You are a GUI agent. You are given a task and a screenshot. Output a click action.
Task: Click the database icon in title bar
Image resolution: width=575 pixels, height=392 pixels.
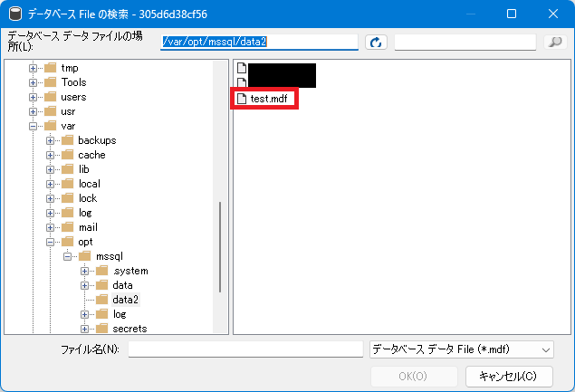click(x=15, y=14)
